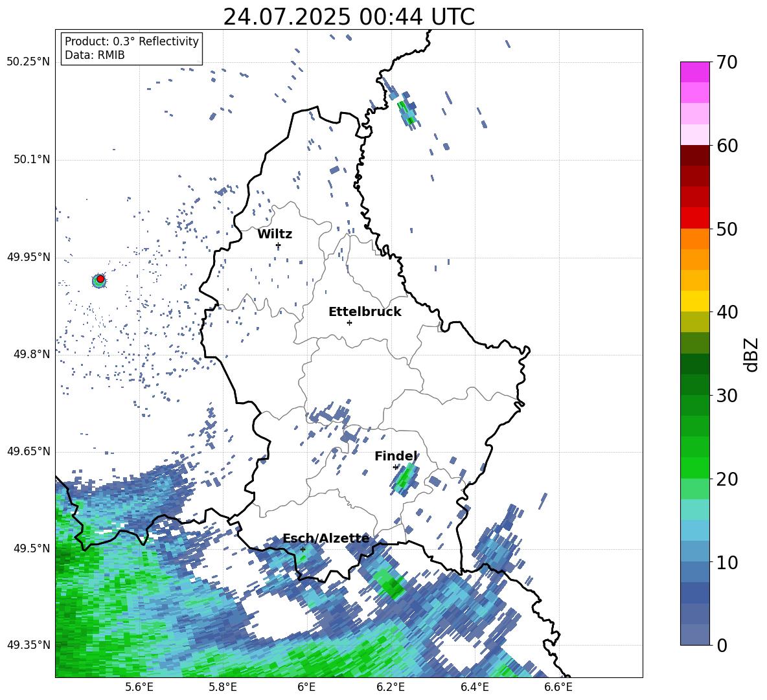Click the olive swatch just below 40
This screenshot has width=767, height=700.
click(694, 322)
